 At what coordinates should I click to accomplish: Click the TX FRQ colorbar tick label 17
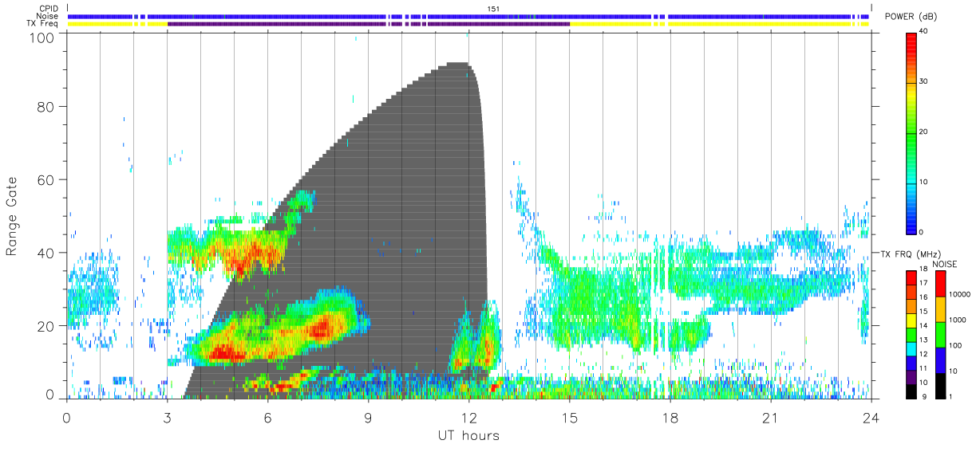923,283
